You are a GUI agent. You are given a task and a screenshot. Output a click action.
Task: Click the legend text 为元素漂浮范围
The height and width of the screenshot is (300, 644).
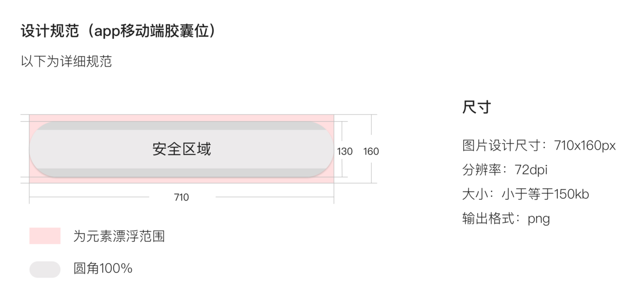[119, 236]
